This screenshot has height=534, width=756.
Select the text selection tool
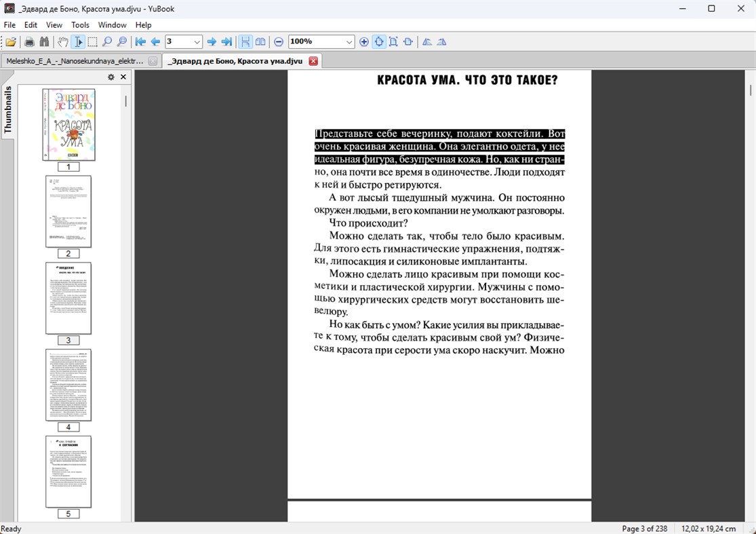click(77, 42)
